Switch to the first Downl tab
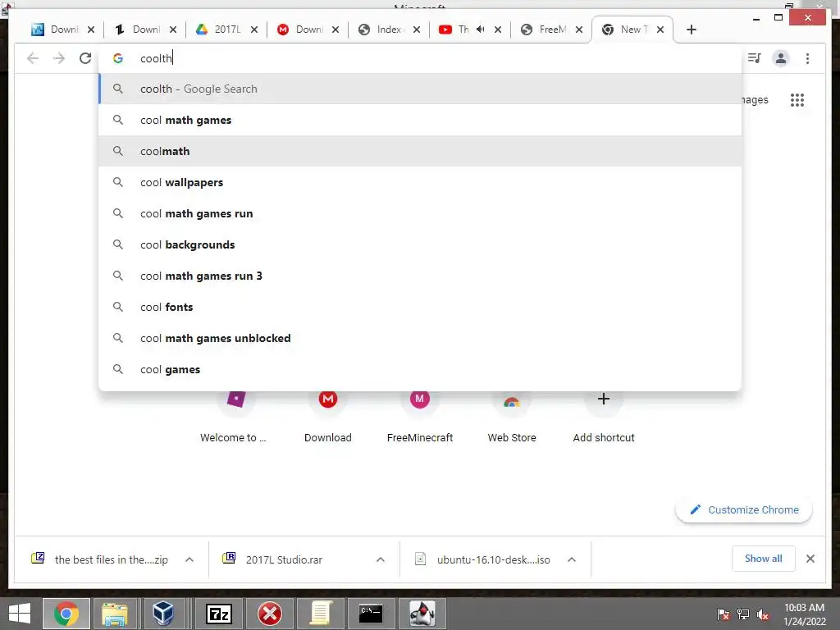840x630 pixels. [55, 30]
